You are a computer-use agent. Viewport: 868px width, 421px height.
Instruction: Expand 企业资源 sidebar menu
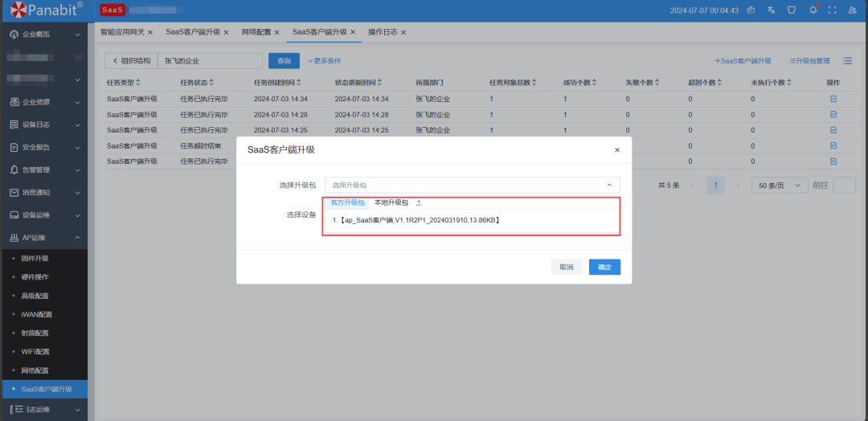[43, 102]
